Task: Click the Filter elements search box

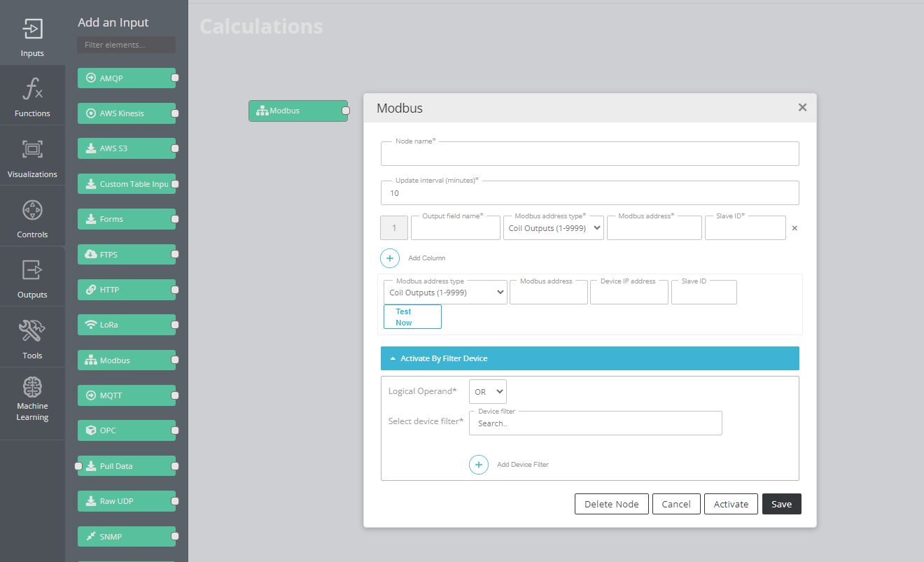Action: 127,45
